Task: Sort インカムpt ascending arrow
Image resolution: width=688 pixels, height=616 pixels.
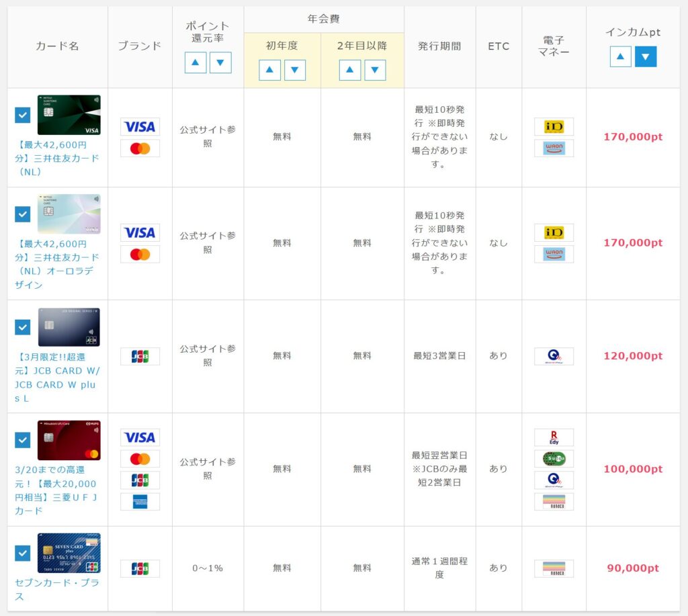Action: point(620,57)
